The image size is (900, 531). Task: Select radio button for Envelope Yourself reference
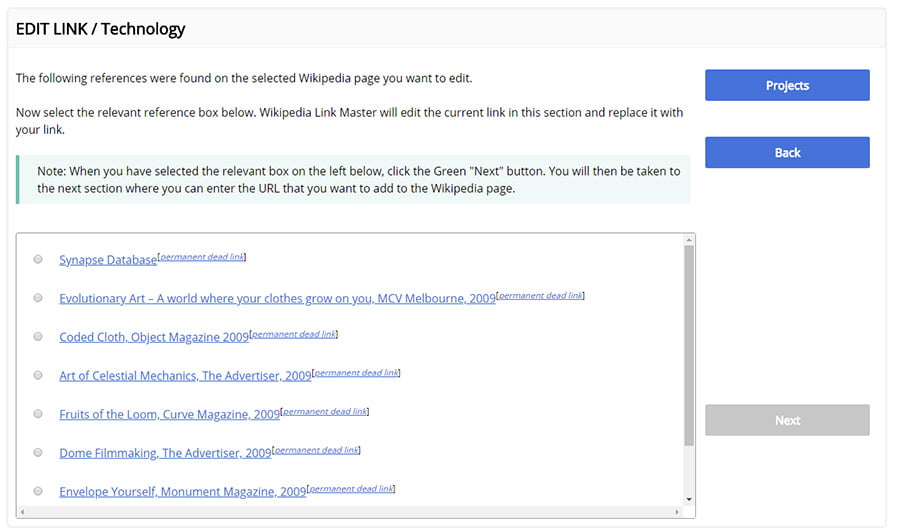point(38,491)
